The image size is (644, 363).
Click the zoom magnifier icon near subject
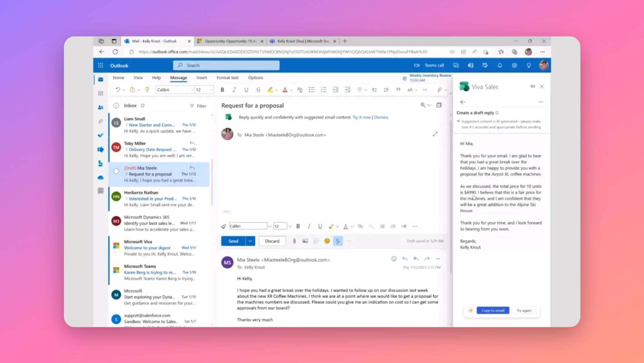pos(423,105)
